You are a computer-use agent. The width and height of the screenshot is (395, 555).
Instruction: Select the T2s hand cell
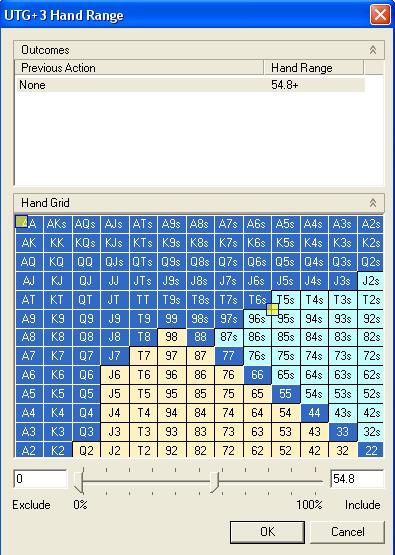click(370, 300)
